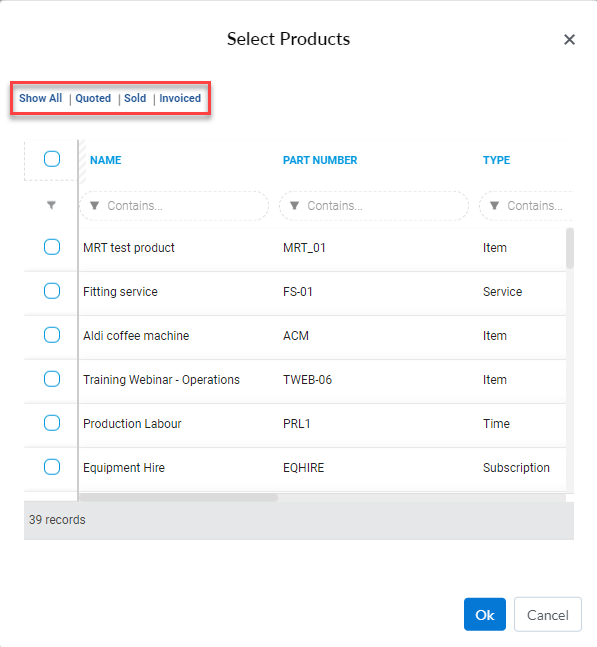Filter products by Quoted
597x647 pixels.
93,98
